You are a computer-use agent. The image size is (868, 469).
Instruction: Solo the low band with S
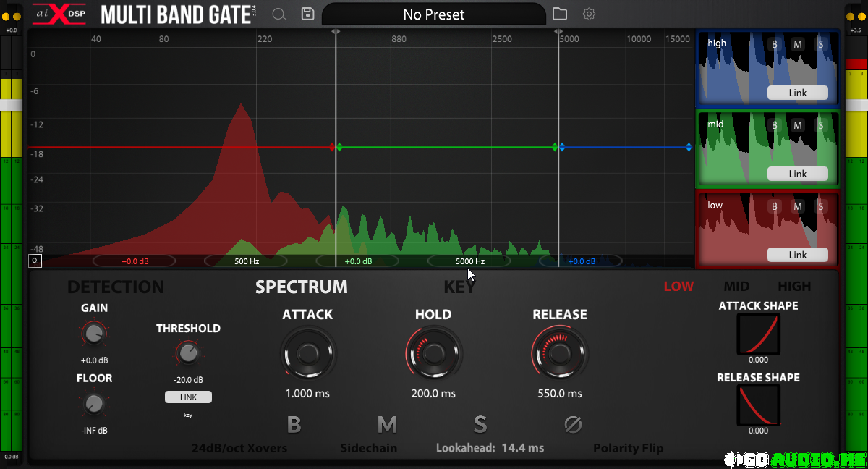pos(821,206)
